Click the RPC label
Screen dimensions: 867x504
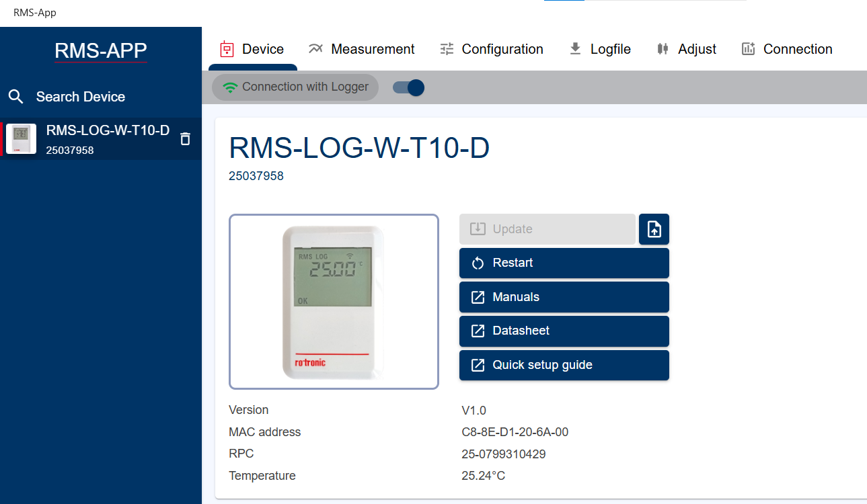241,454
